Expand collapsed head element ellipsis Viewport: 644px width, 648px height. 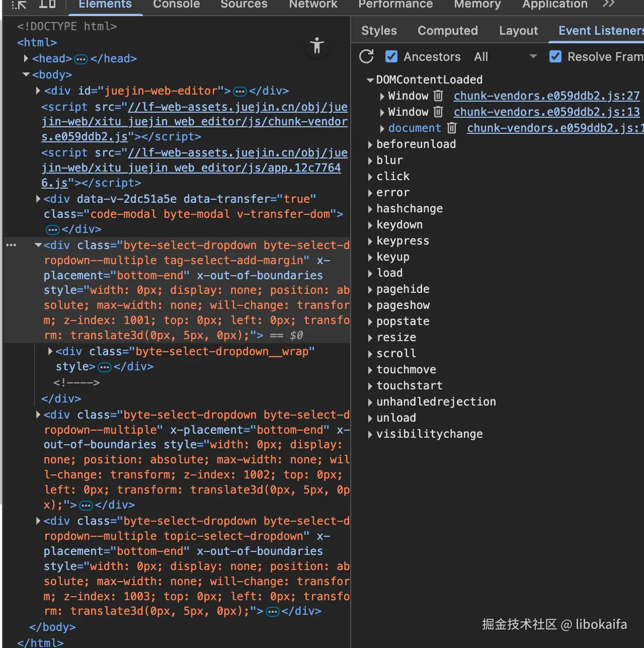point(81,59)
